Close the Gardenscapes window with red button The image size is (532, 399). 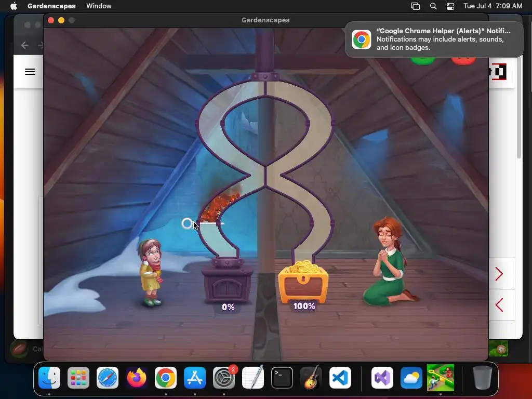[51, 20]
